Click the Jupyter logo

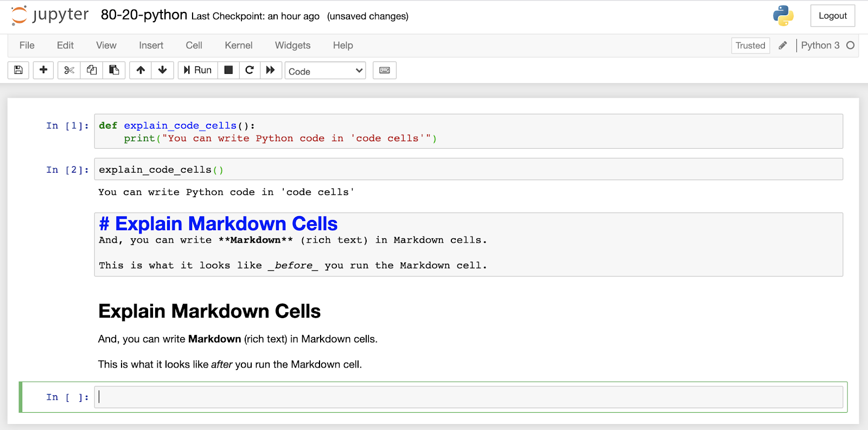tap(50, 15)
